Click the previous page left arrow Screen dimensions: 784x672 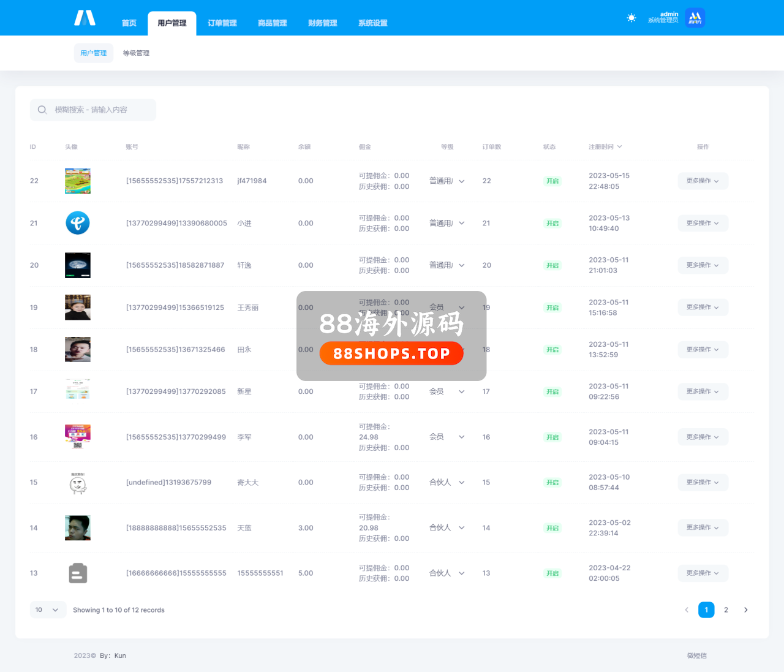pos(687,610)
